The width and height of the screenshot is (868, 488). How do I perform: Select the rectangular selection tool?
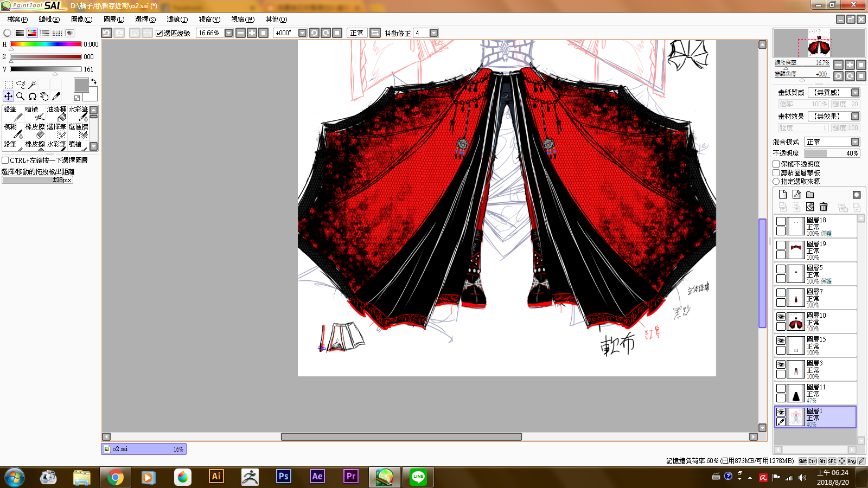pos(8,84)
